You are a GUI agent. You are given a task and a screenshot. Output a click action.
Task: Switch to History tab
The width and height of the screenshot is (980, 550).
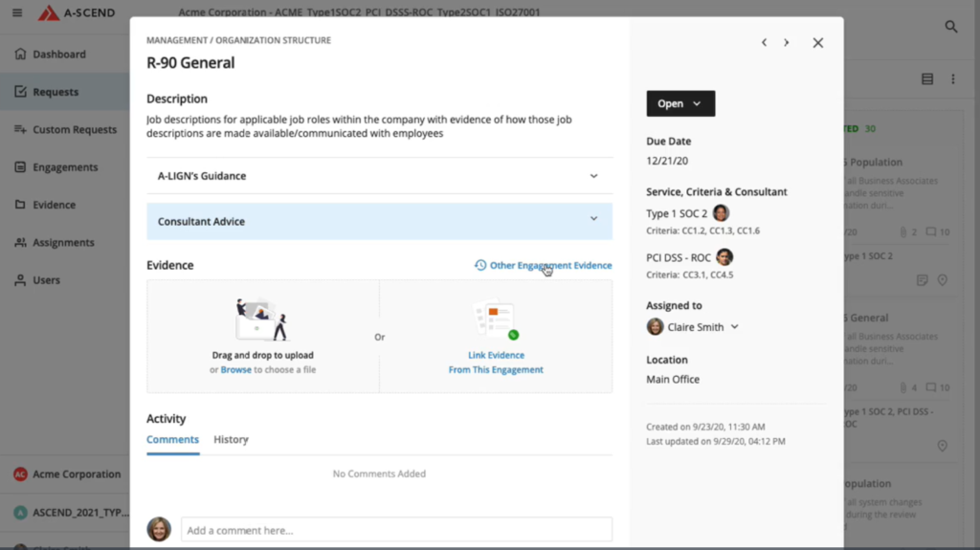click(231, 439)
